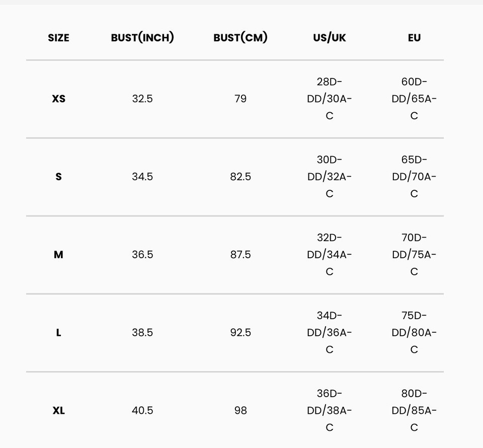Click the BUST(CM) column header
This screenshot has height=448, width=483.
pyautogui.click(x=240, y=38)
